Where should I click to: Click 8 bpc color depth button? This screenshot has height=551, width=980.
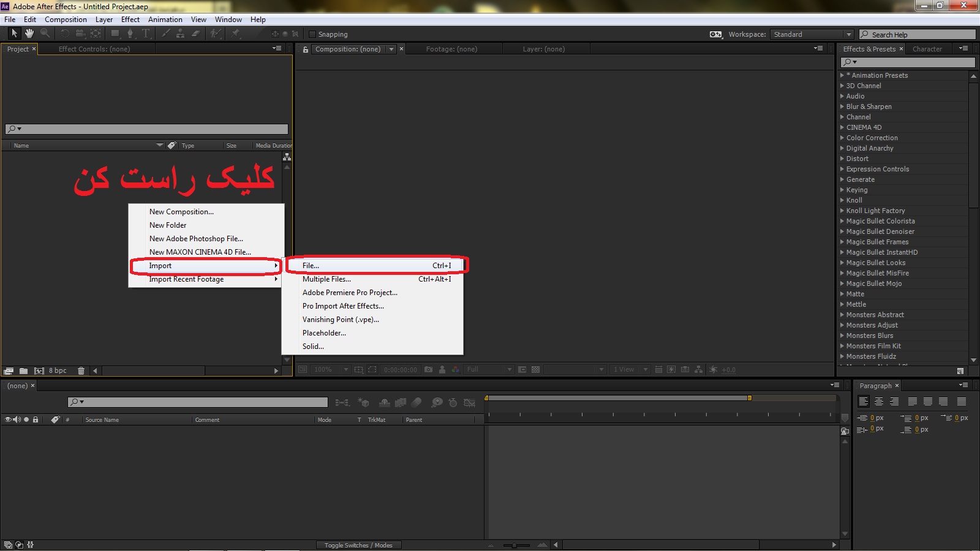(x=58, y=370)
